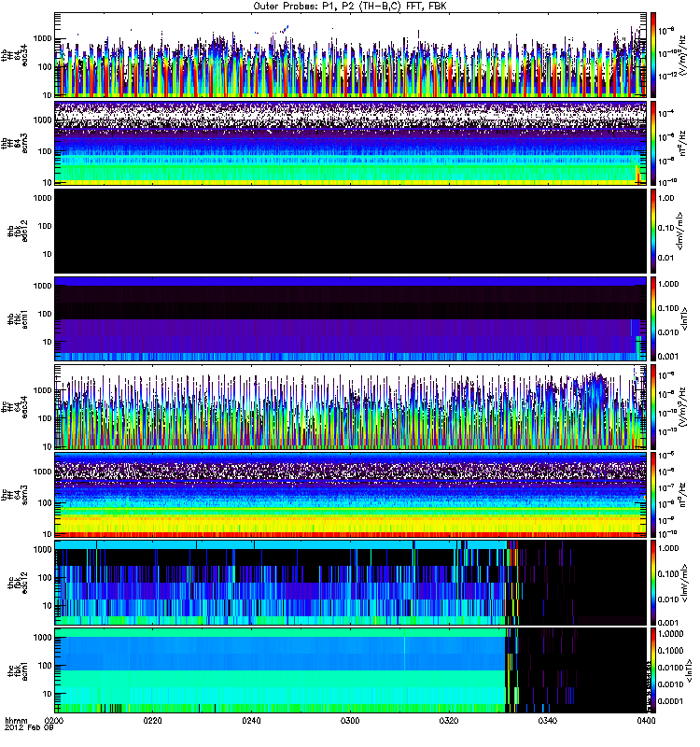The image size is (700, 747).
Task: Click the thb fff 64 edc34 spectrogram panel
Action: coord(350,54)
